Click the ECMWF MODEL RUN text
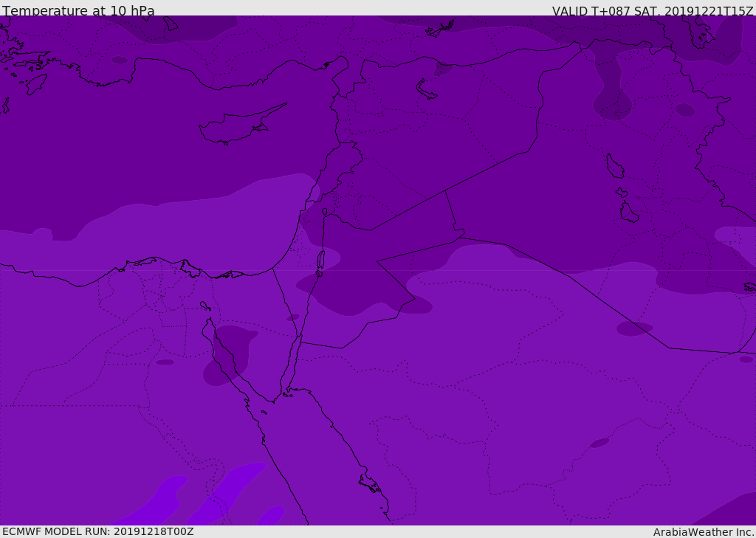This screenshot has height=538, width=756. coord(98,531)
